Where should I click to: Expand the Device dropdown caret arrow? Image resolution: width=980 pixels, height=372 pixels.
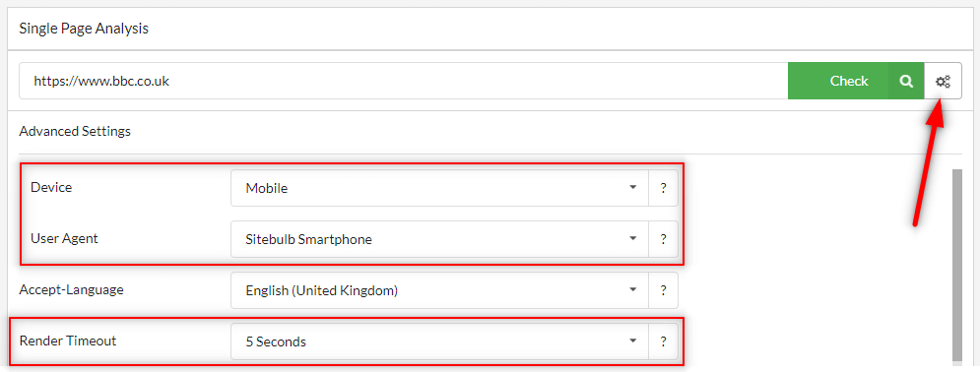[632, 187]
